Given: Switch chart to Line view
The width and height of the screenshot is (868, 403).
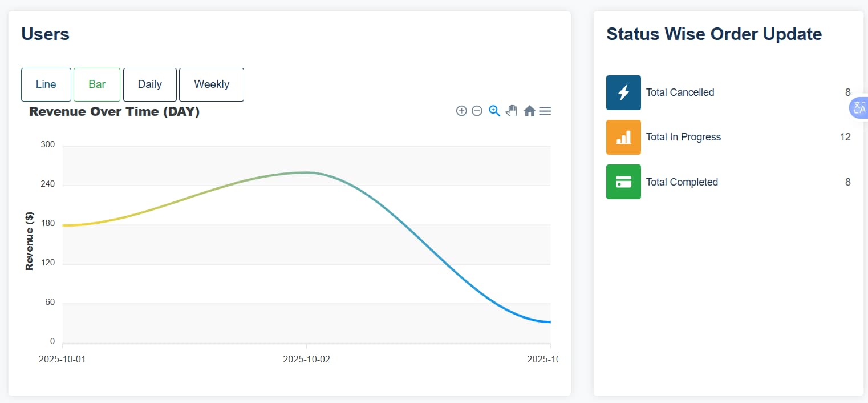Looking at the screenshot, I should point(46,84).
